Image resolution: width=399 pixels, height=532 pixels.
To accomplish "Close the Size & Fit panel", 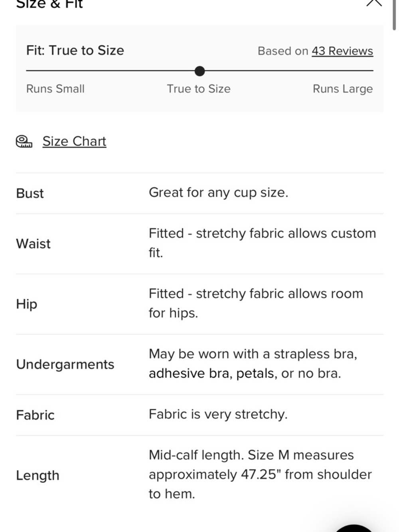I will (x=374, y=2).
